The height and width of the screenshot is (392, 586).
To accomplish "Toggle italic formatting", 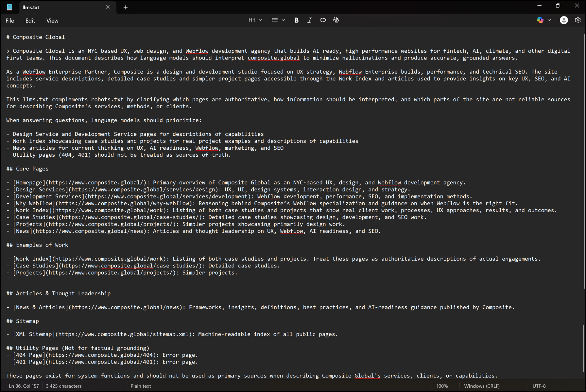I will [x=309, y=20].
